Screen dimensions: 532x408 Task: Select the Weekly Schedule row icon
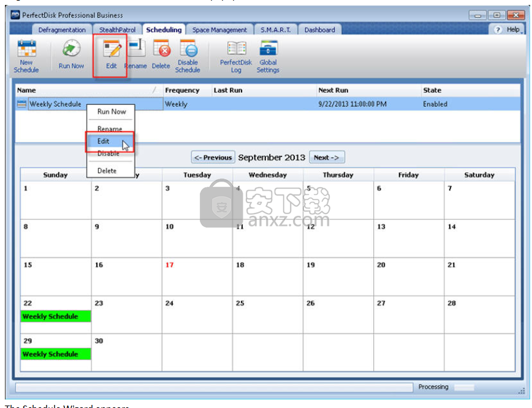click(21, 104)
